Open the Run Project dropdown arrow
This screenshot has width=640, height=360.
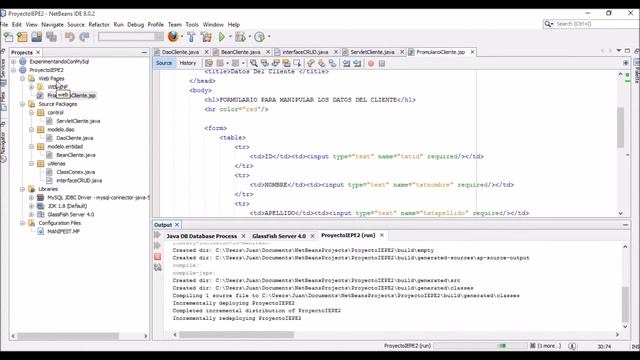click(230, 37)
